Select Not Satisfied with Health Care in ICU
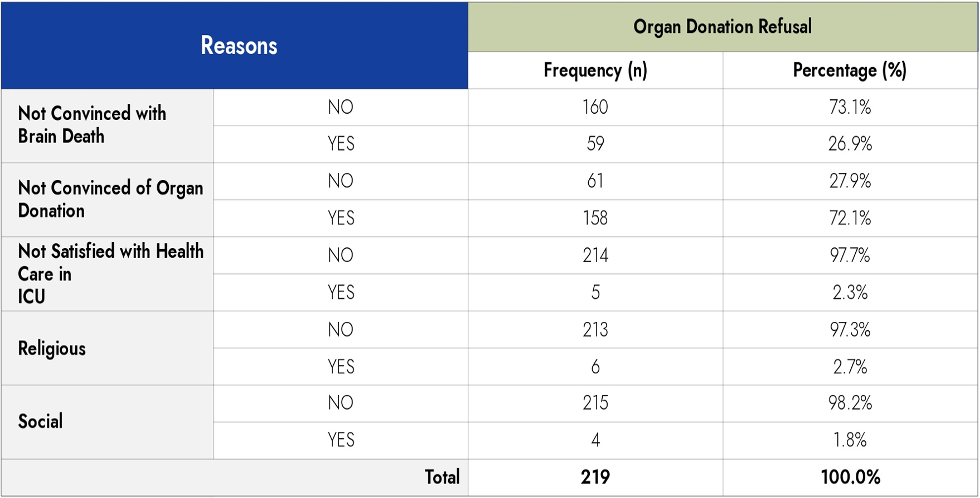 (110, 273)
